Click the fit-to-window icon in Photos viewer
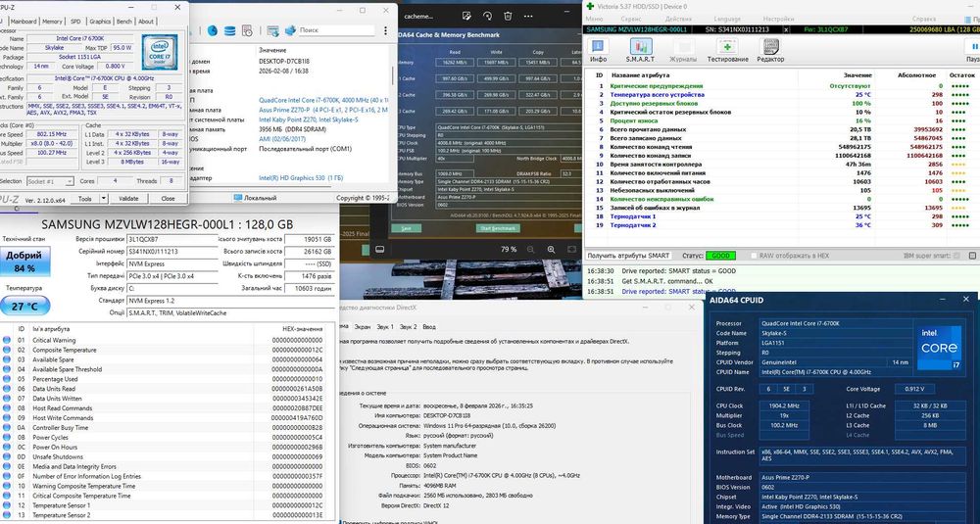Screen dimensions: 980x524 pos(572,249)
